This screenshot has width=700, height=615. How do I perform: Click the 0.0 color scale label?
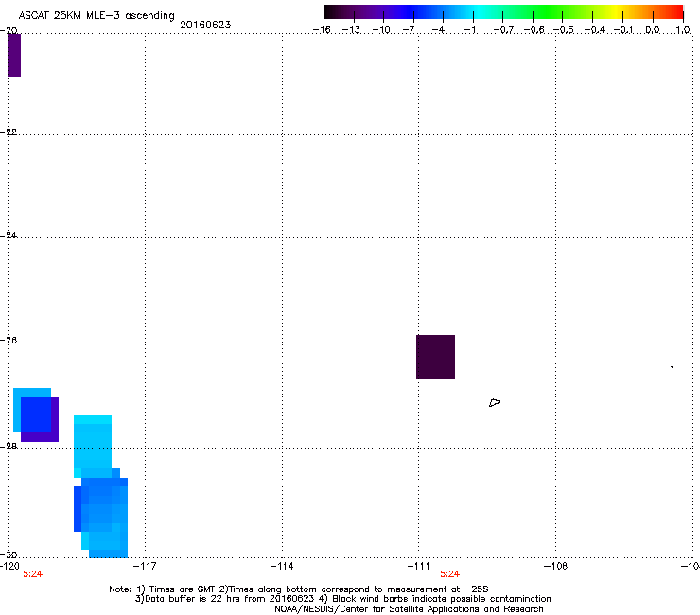coord(653,30)
